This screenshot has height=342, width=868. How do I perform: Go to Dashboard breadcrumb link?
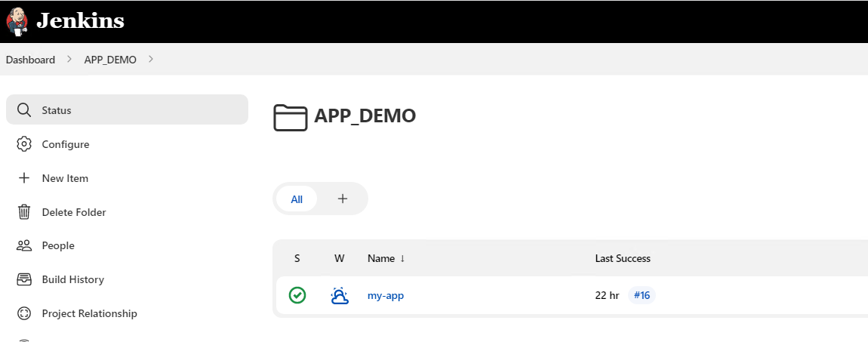tap(30, 60)
